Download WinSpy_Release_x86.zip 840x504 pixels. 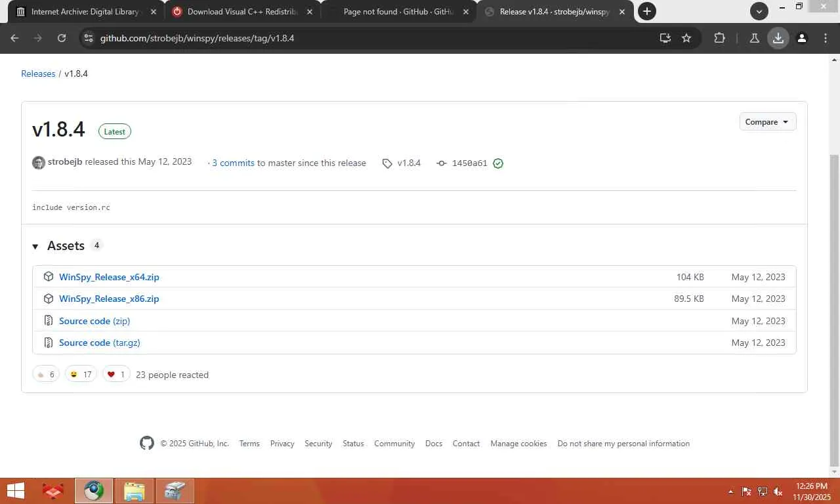(109, 299)
